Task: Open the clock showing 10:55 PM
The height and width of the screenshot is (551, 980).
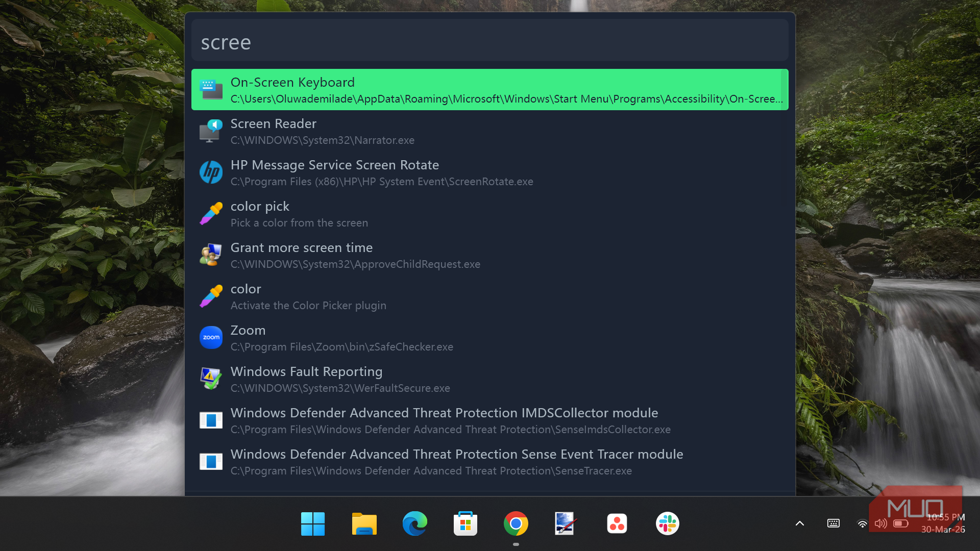Action: click(945, 517)
